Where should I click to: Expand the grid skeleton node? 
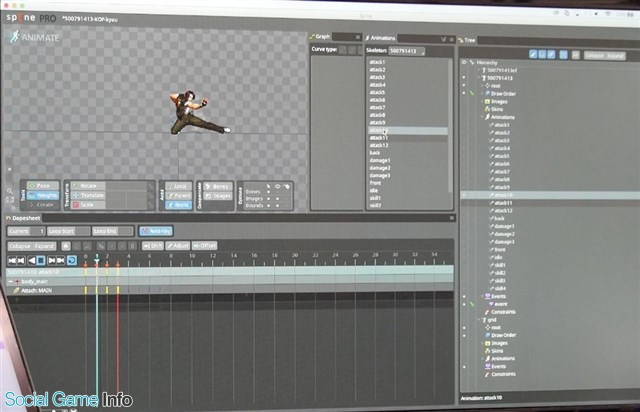(479, 320)
